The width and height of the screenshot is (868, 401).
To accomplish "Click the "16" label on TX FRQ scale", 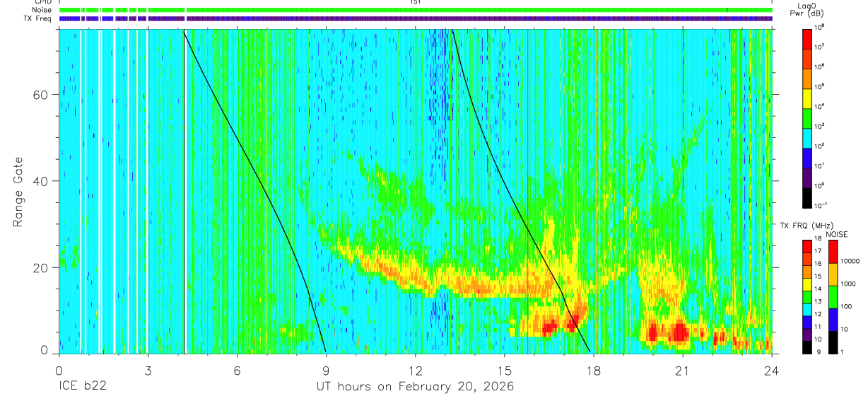I will [819, 265].
